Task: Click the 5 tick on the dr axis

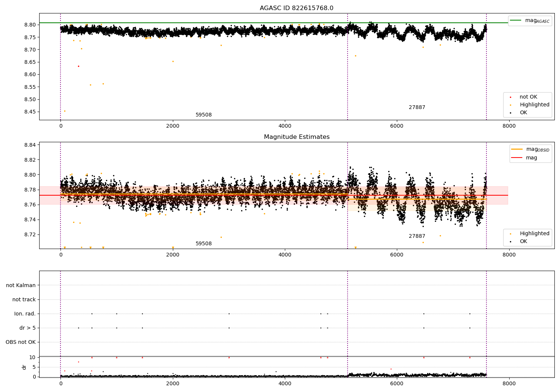Action: tap(34, 367)
